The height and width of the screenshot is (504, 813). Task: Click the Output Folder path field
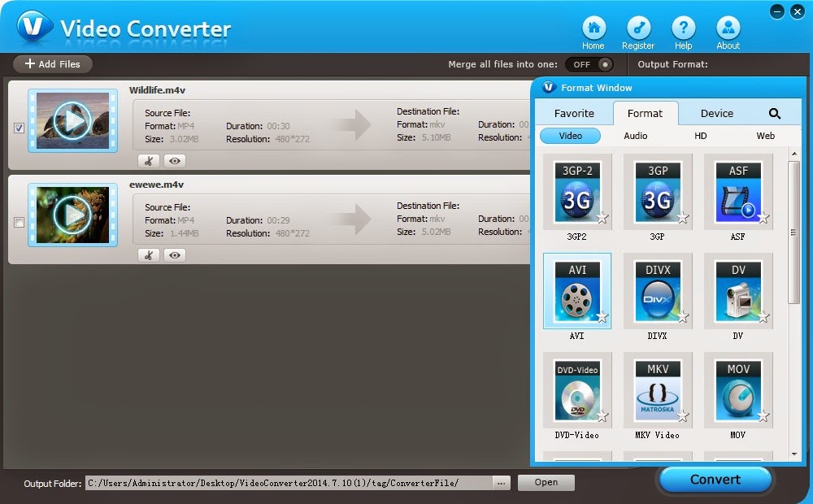[289, 483]
